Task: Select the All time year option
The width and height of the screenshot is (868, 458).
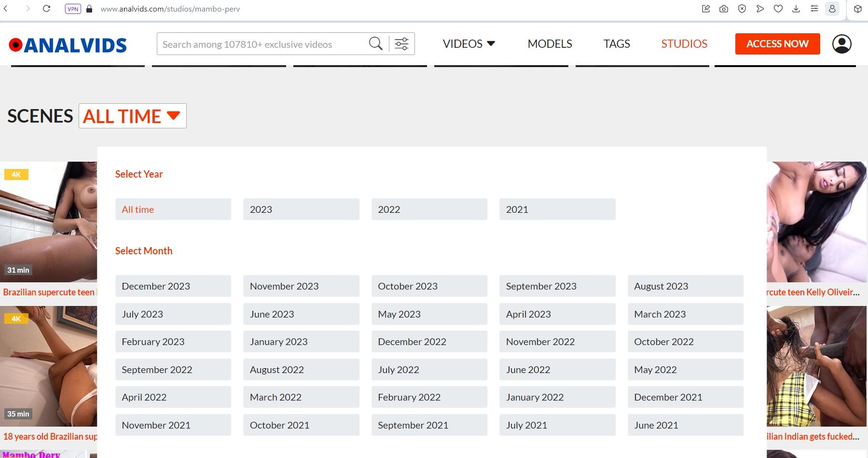Action: [x=173, y=209]
